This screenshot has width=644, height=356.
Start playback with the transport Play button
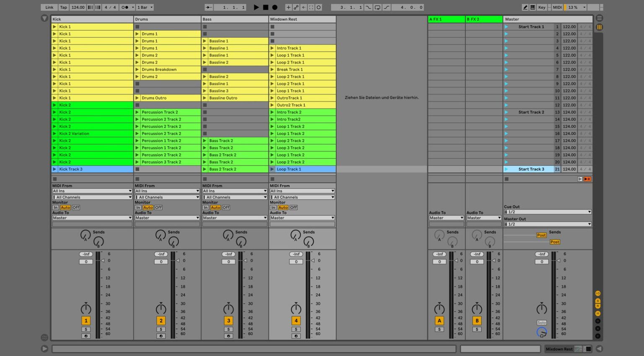(x=256, y=7)
